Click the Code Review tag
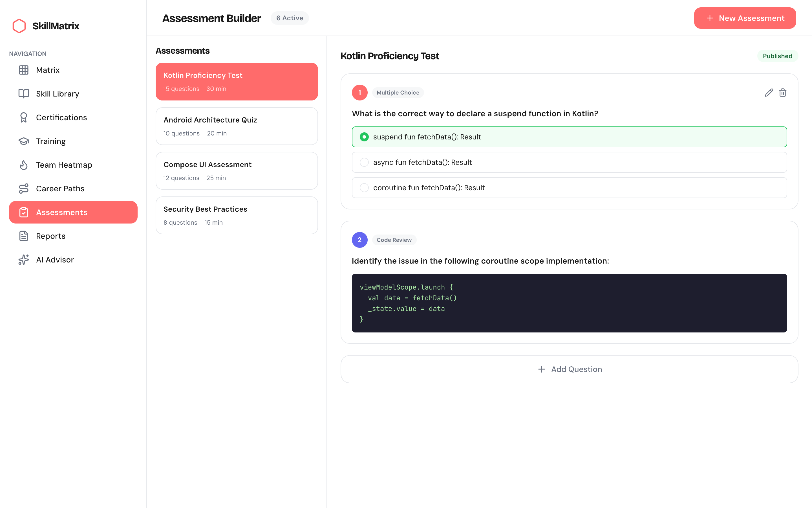Screen dimensions: 812x508 (394, 240)
